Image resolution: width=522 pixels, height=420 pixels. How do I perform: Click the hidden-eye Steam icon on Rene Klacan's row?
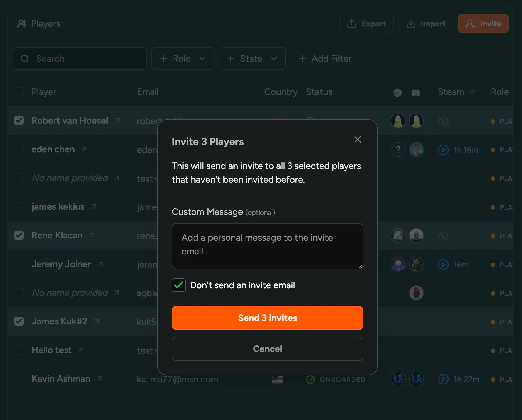coord(443,236)
